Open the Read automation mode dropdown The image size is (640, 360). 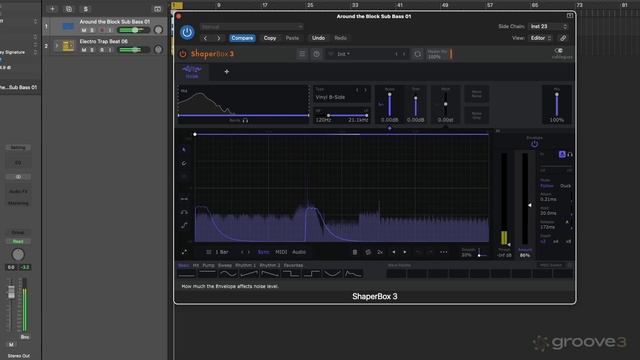[18, 241]
